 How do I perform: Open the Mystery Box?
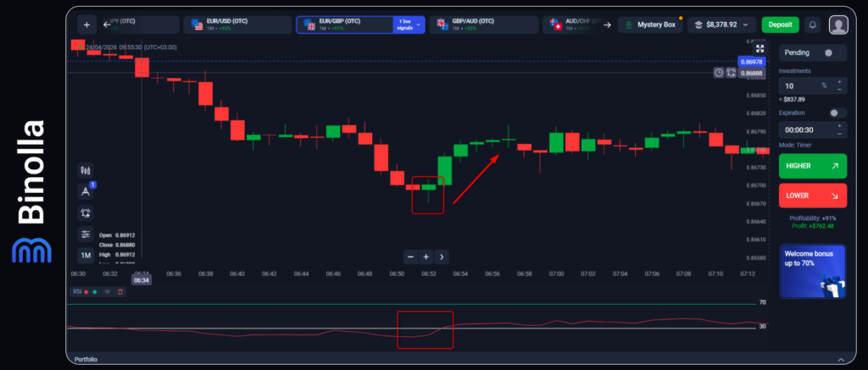pyautogui.click(x=650, y=25)
